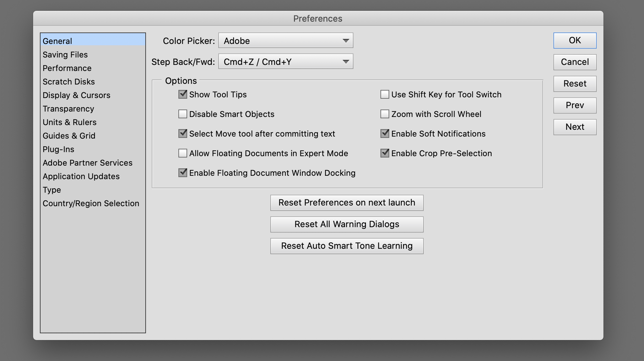644x361 pixels.
Task: Select the Scratch Disks category
Action: (69, 81)
